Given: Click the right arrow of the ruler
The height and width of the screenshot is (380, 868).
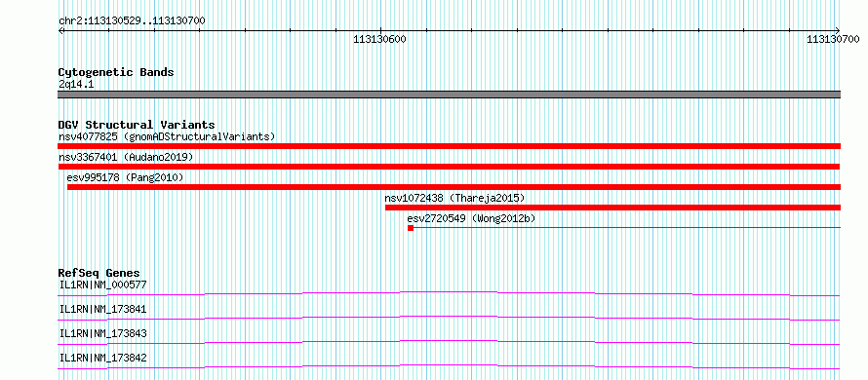Looking at the screenshot, I should coord(837,30).
